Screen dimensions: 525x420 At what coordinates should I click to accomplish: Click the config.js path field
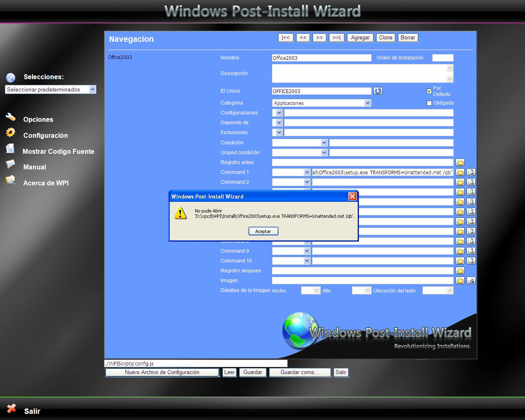tap(196, 363)
